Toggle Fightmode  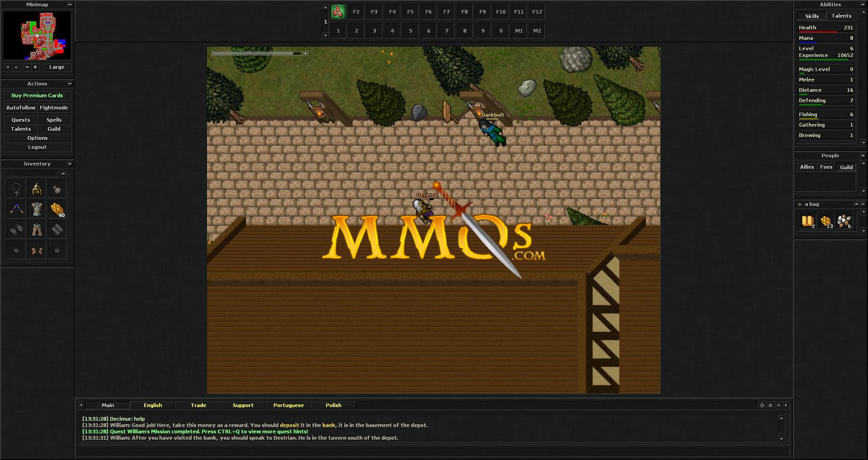coord(54,108)
